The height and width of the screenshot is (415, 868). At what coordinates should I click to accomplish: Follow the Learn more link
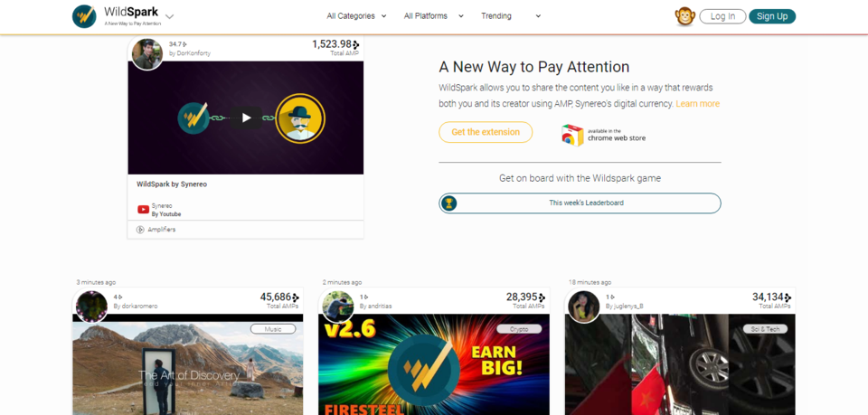697,103
